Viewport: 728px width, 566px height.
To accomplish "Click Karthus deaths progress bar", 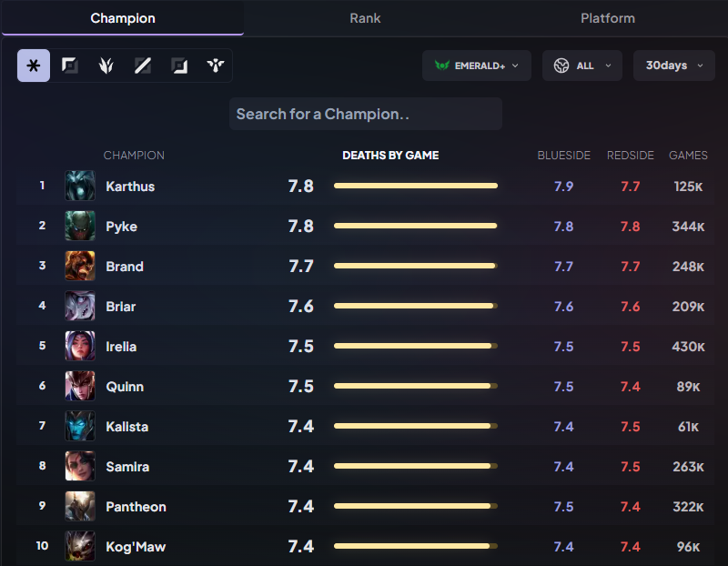I will 416,186.
